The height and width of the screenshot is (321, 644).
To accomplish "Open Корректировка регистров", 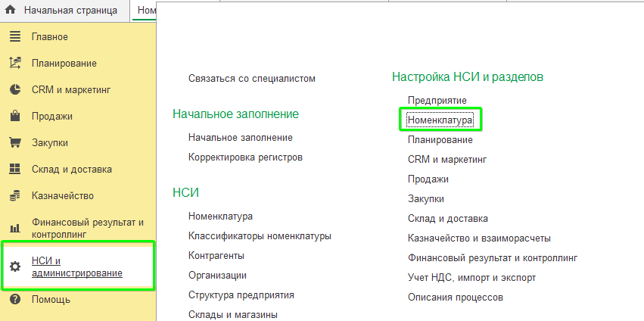I will point(245,157).
